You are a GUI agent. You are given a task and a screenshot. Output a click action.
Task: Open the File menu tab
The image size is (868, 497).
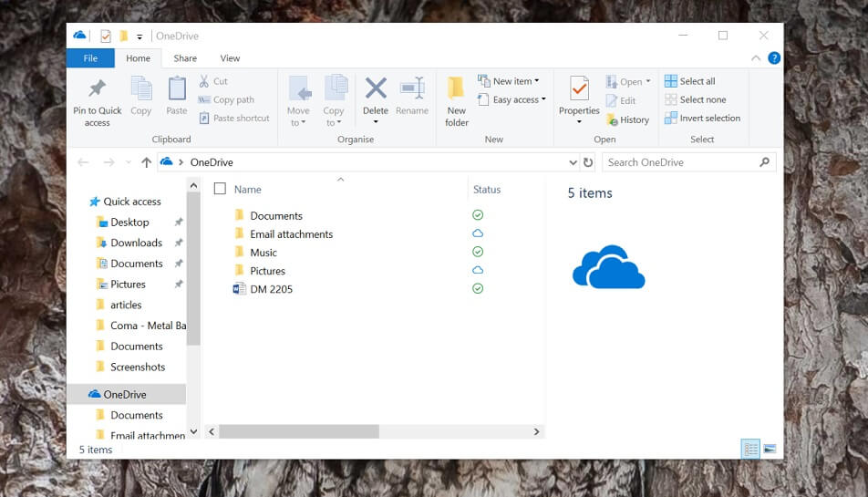(x=90, y=58)
